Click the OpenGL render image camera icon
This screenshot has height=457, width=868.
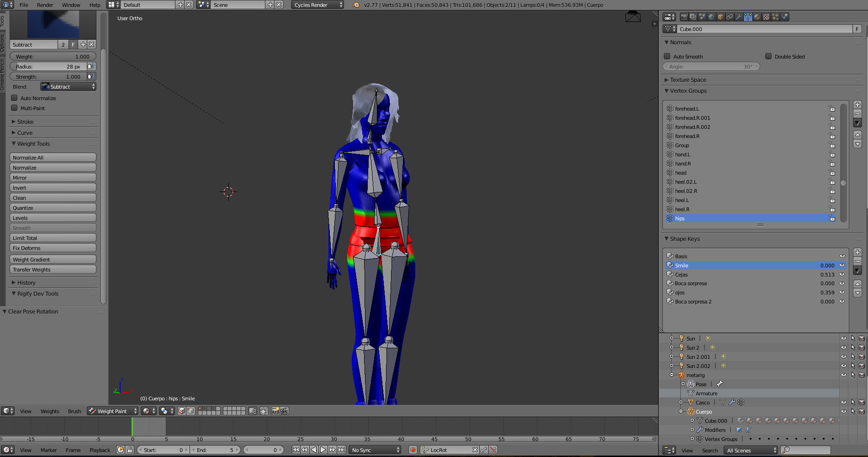point(275,411)
